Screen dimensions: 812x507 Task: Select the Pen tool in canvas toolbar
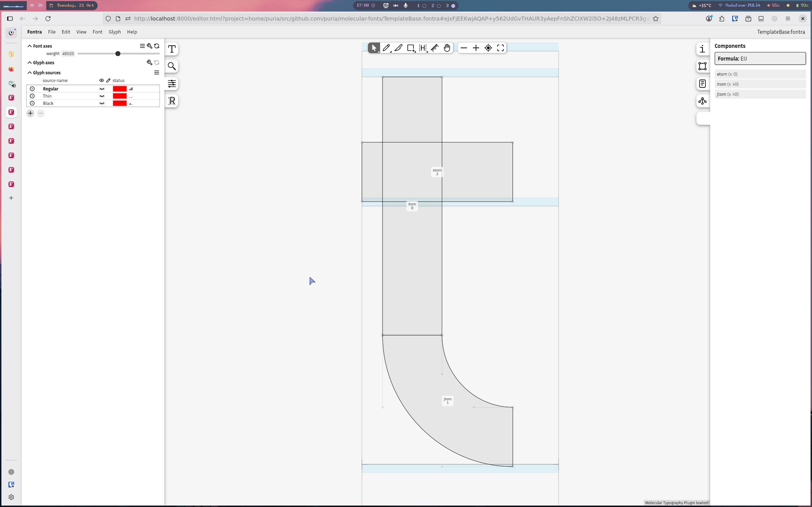(x=386, y=48)
